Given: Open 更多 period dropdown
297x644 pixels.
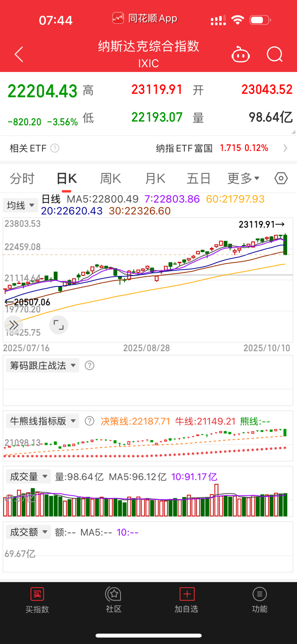Looking at the screenshot, I should point(243,179).
